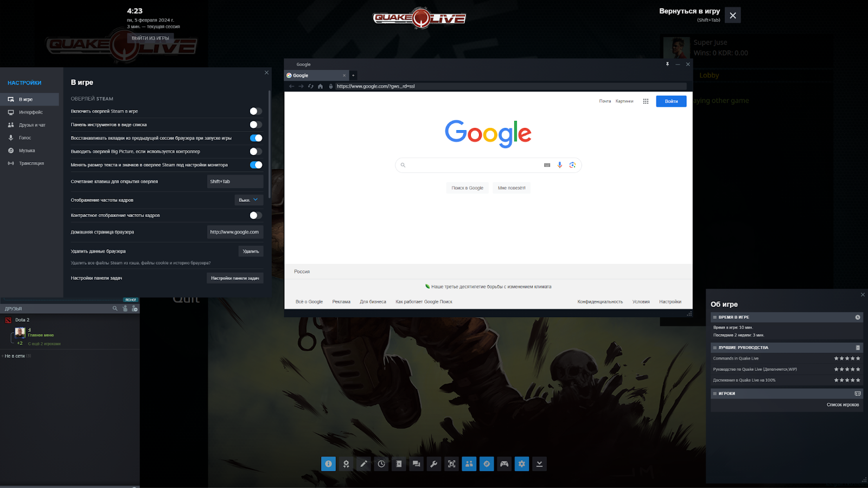The width and height of the screenshot is (868, 488).
Task: Select 'Голос' settings category
Action: pos(29,138)
